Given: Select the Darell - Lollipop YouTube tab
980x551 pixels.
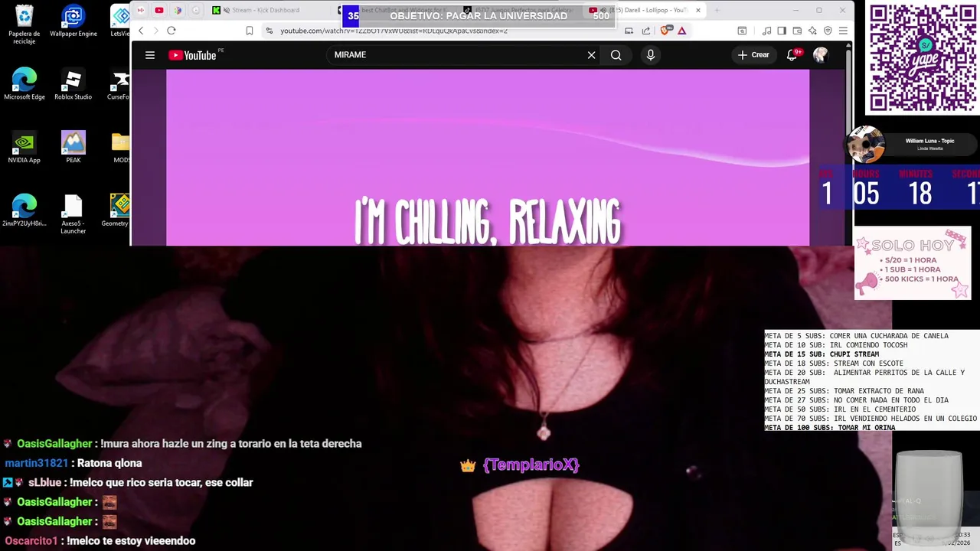Looking at the screenshot, I should click(x=643, y=10).
